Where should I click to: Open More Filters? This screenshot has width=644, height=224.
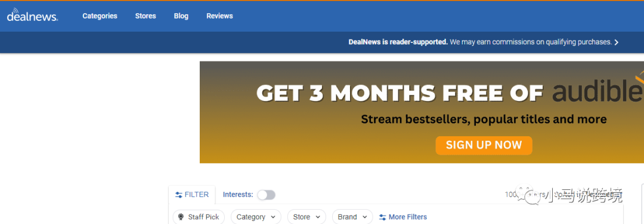point(403,217)
